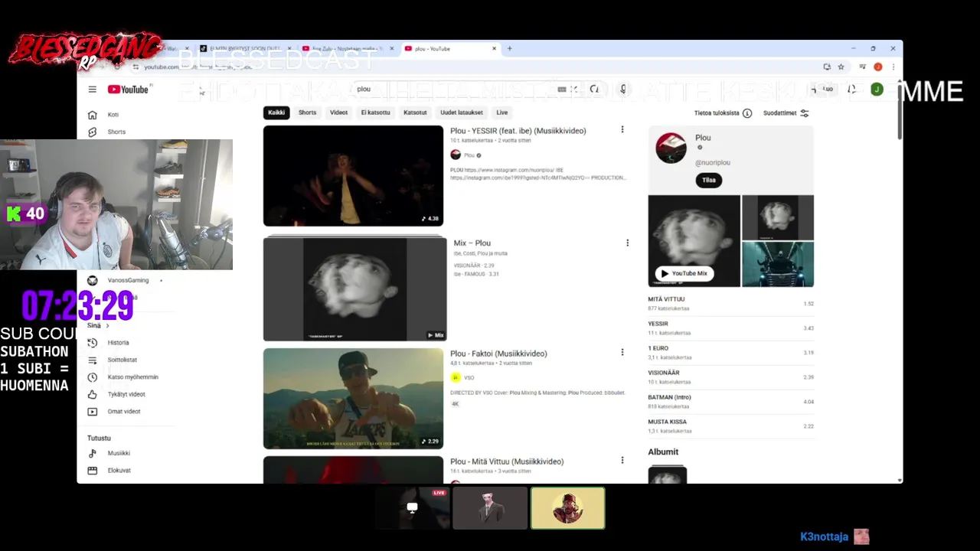Play the YouTube Mix button
The width and height of the screenshot is (980, 551).
point(684,273)
